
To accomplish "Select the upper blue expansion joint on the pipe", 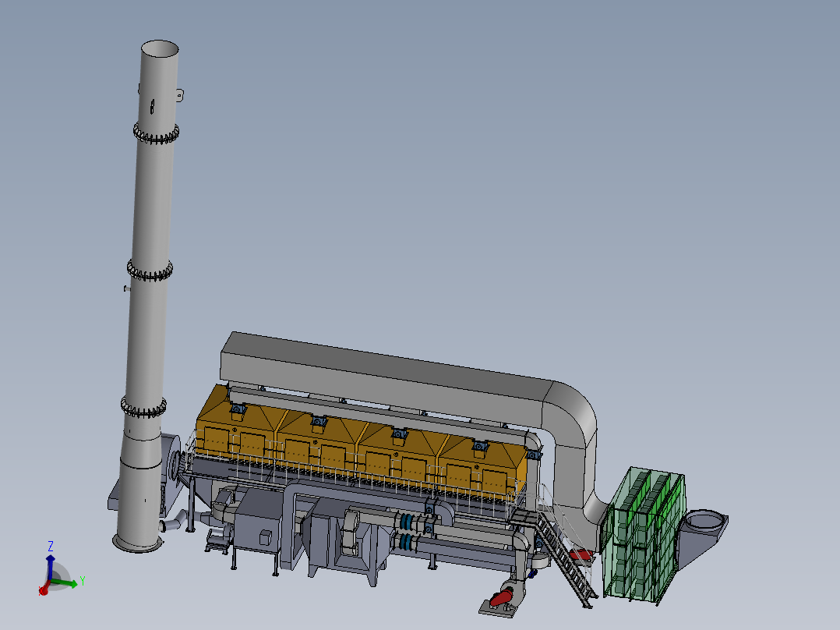I will click(x=408, y=522).
